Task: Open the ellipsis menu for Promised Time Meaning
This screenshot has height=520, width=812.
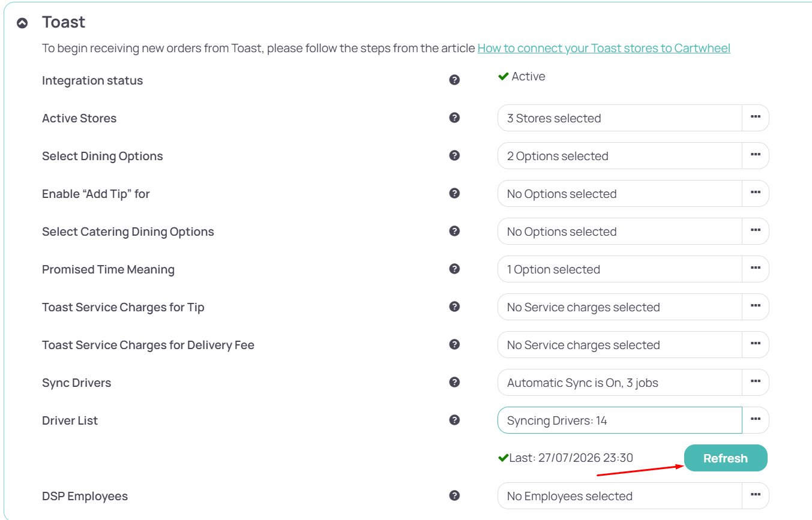Action: point(756,269)
